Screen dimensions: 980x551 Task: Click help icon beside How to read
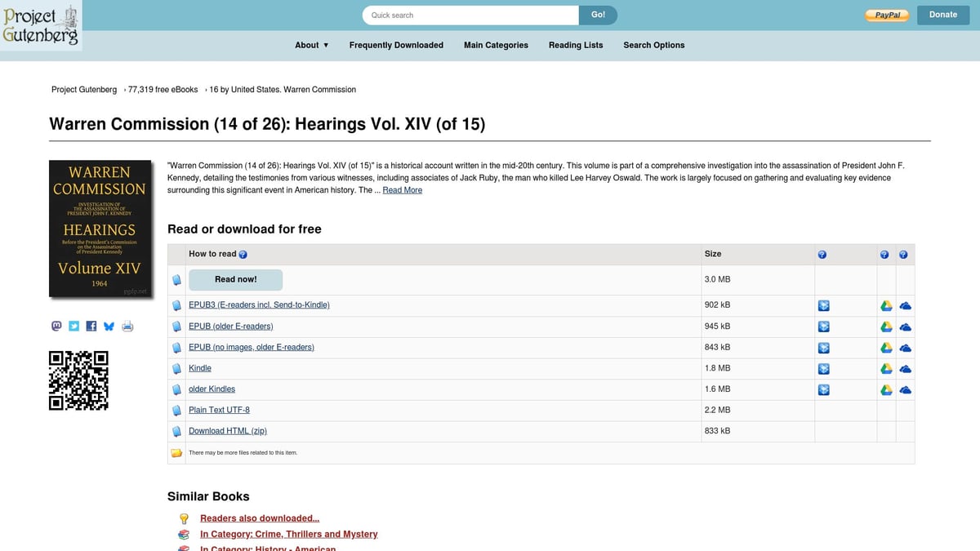click(x=243, y=255)
